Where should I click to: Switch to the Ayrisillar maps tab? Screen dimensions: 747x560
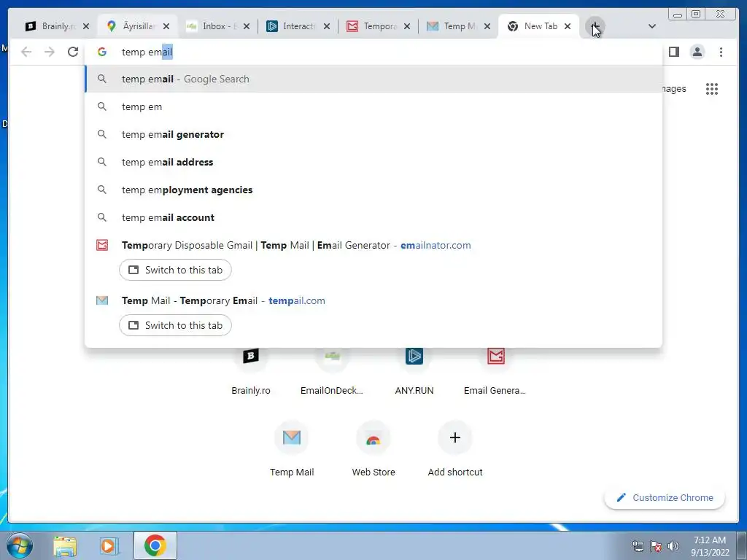coord(137,26)
